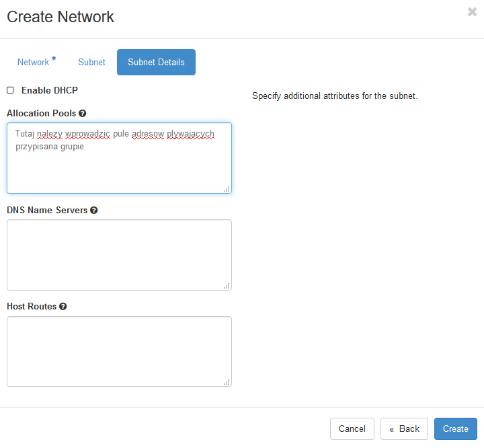Click the Cancel button
The height and width of the screenshot is (448, 484).
352,428
